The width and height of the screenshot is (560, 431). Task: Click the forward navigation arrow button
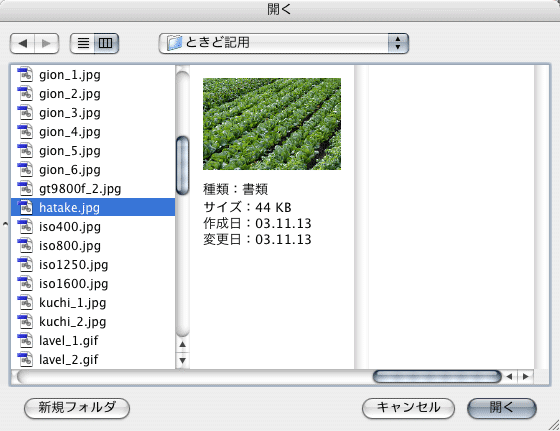[x=47, y=44]
